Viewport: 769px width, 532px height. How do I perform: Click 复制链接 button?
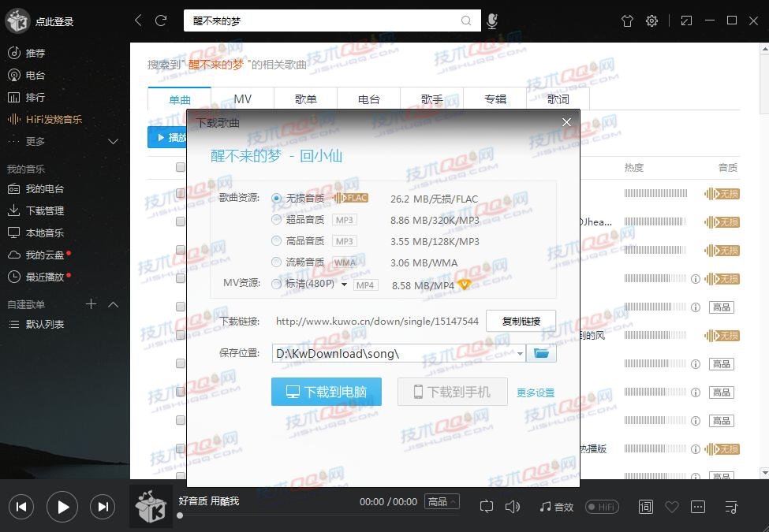(x=521, y=321)
